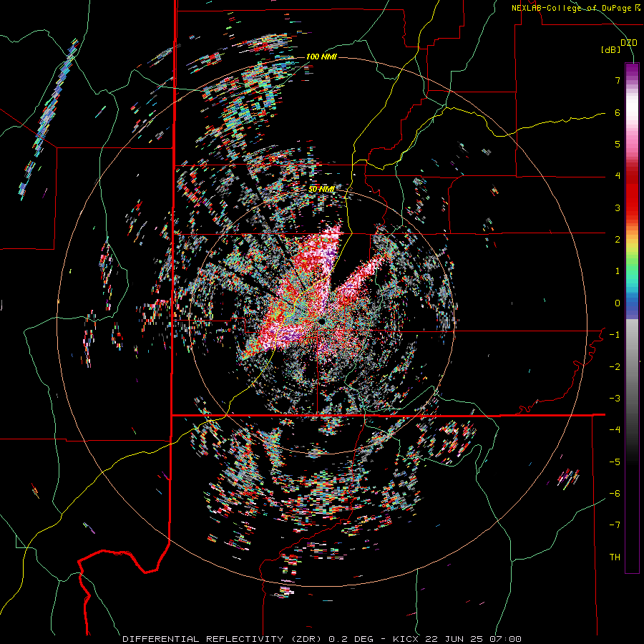The width and height of the screenshot is (644, 644).
Task: Click the 50 NMI range ring label
Action: tap(321, 189)
